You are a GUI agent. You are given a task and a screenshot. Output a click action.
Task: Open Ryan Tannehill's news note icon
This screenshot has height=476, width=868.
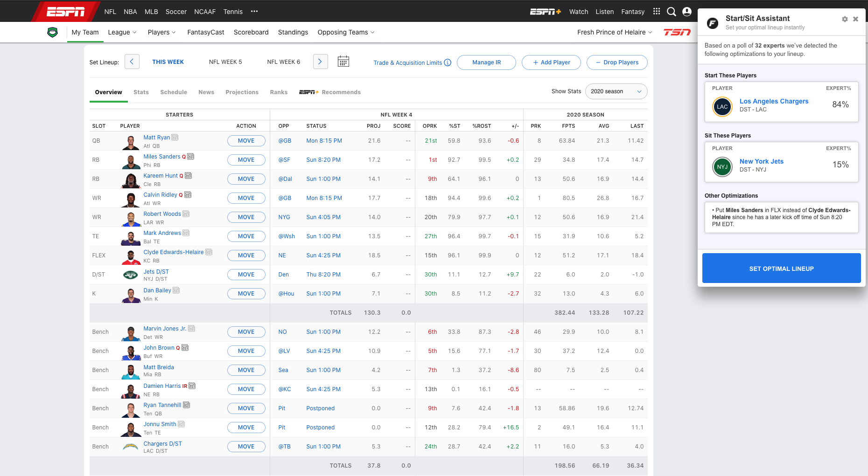tap(186, 405)
